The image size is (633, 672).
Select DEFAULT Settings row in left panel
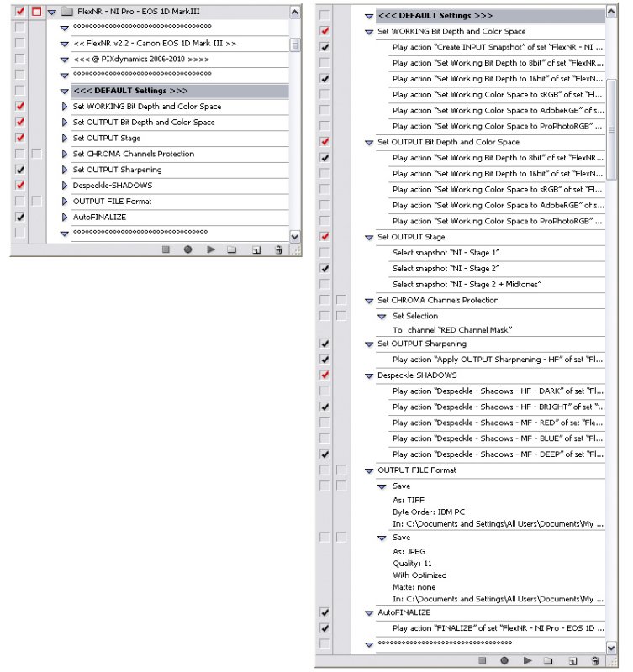pos(180,91)
